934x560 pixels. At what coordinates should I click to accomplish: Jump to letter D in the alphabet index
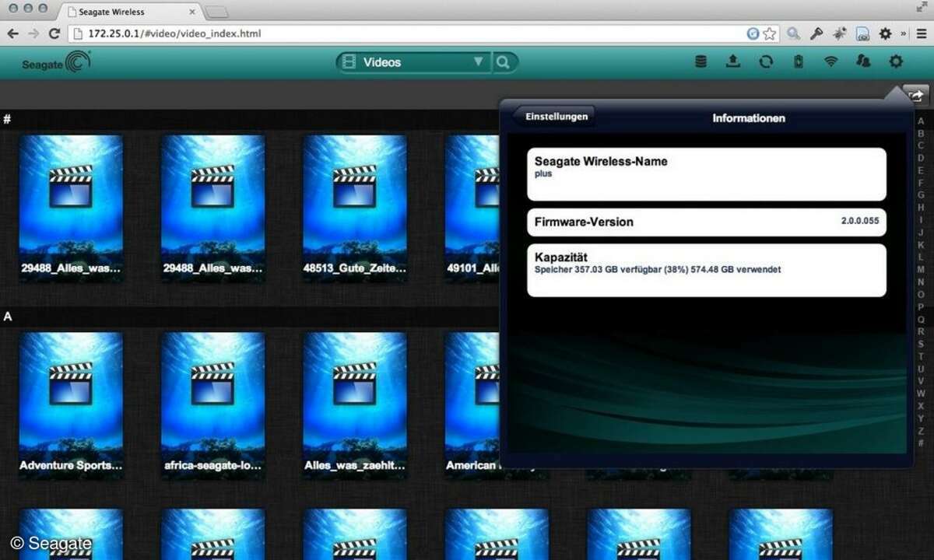921,158
